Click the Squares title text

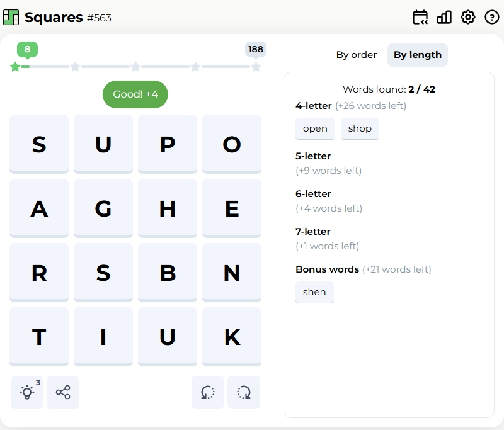tap(54, 18)
